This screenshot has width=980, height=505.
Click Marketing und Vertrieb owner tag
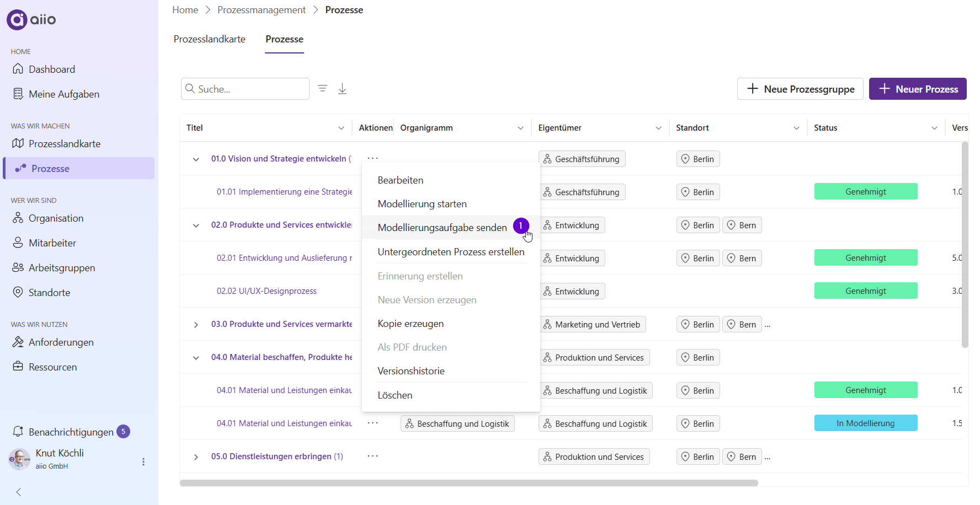(x=592, y=325)
